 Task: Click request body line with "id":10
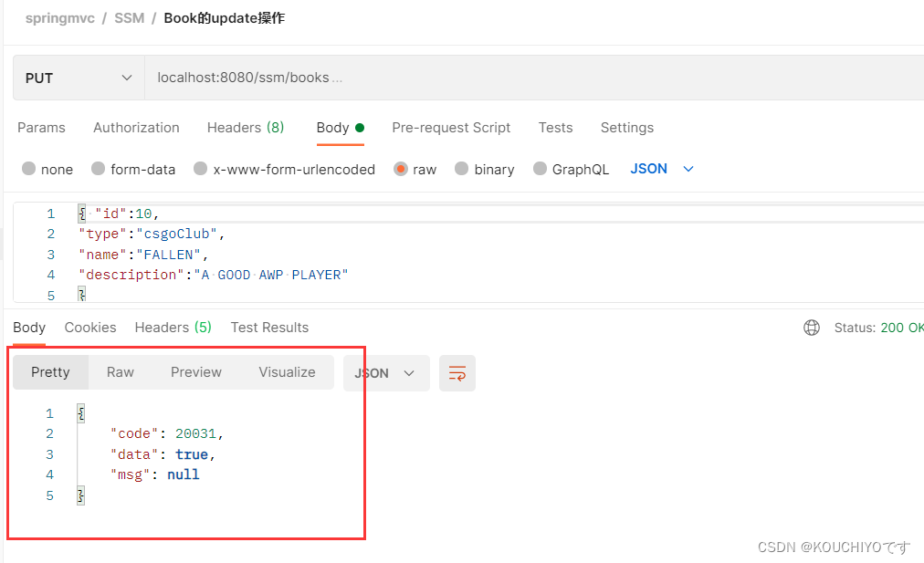coord(119,214)
